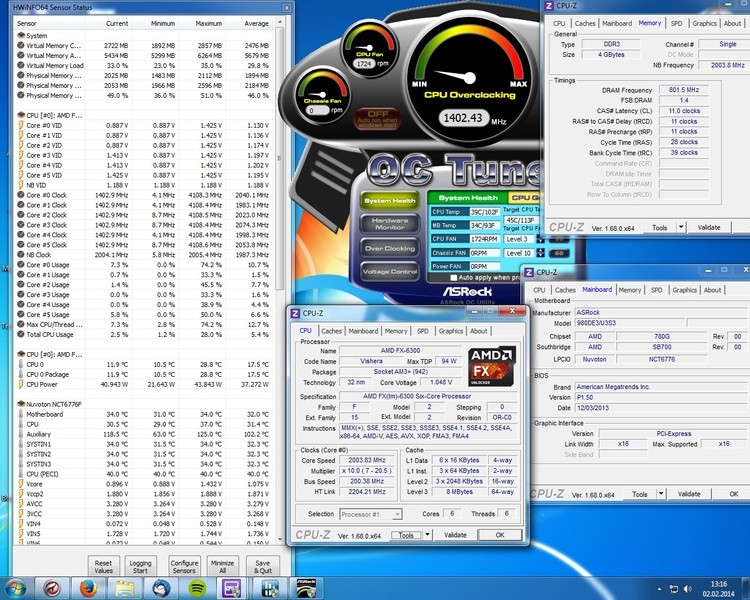Image resolution: width=750 pixels, height=600 pixels.
Task: Adjust the Chassis FAN Level 10 stepper
Action: point(540,253)
